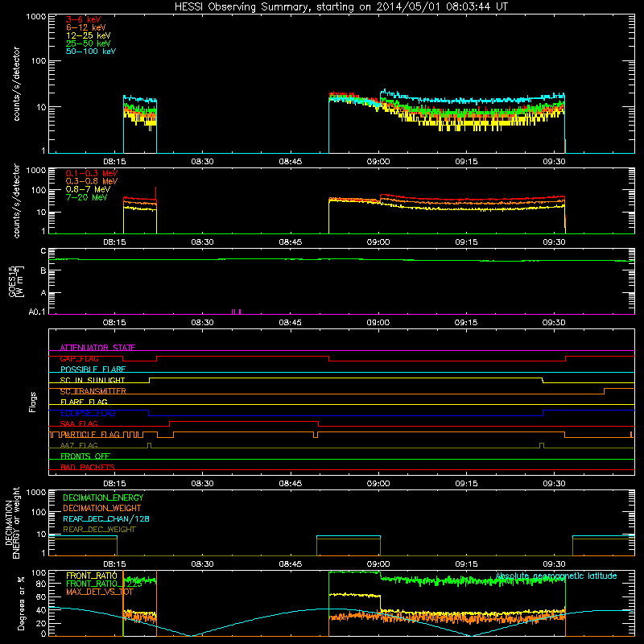Screen dimensions: 644x644
Task: Click the POSSIBLE_FLARE flag label
Action: [93, 369]
